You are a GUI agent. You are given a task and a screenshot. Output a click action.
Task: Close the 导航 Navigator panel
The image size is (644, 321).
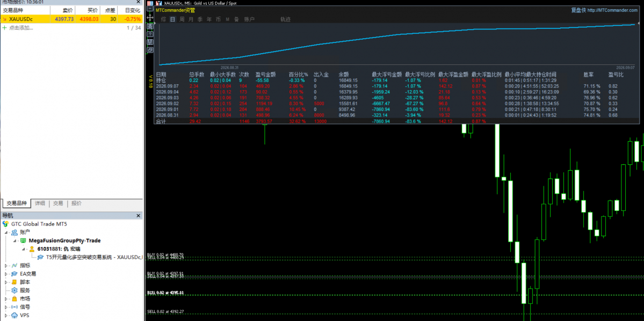[x=139, y=215]
